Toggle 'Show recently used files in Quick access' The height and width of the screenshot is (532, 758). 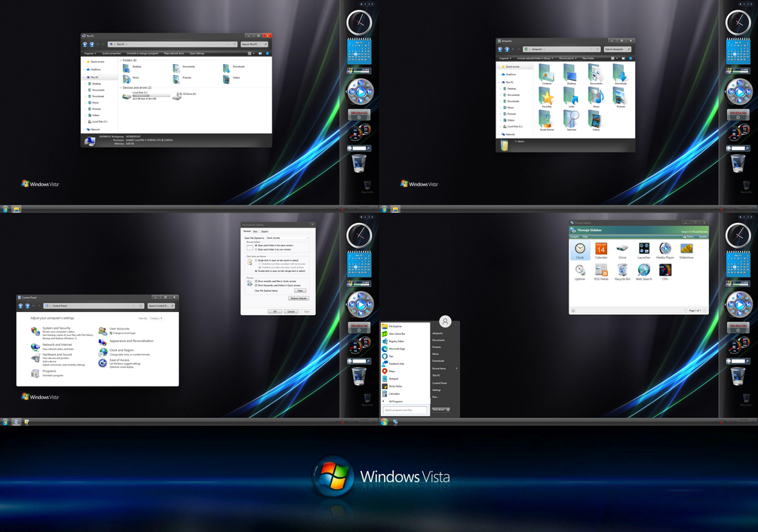coord(275,281)
